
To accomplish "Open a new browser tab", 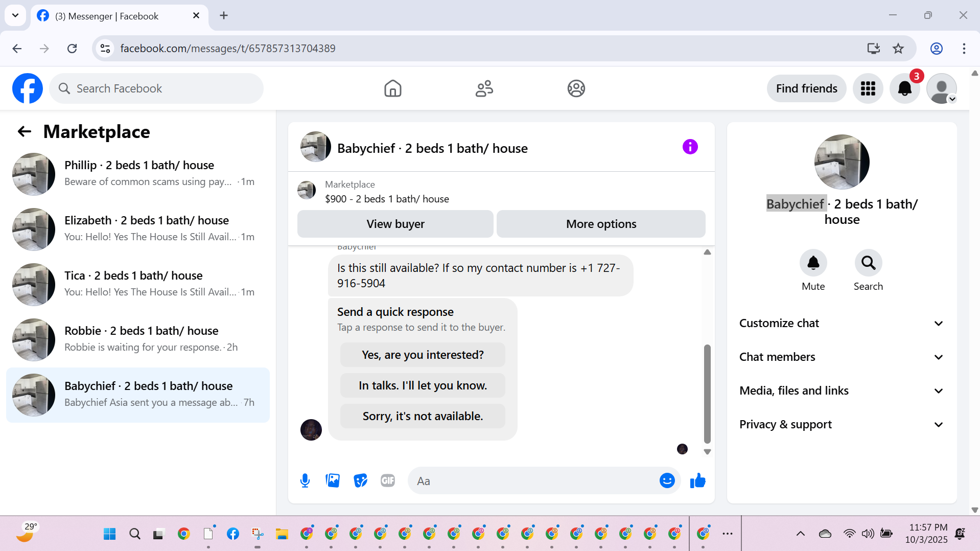I will (x=224, y=16).
